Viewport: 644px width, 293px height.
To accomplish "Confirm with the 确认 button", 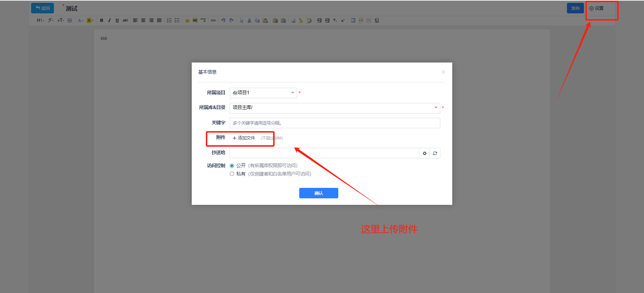I will click(x=319, y=193).
